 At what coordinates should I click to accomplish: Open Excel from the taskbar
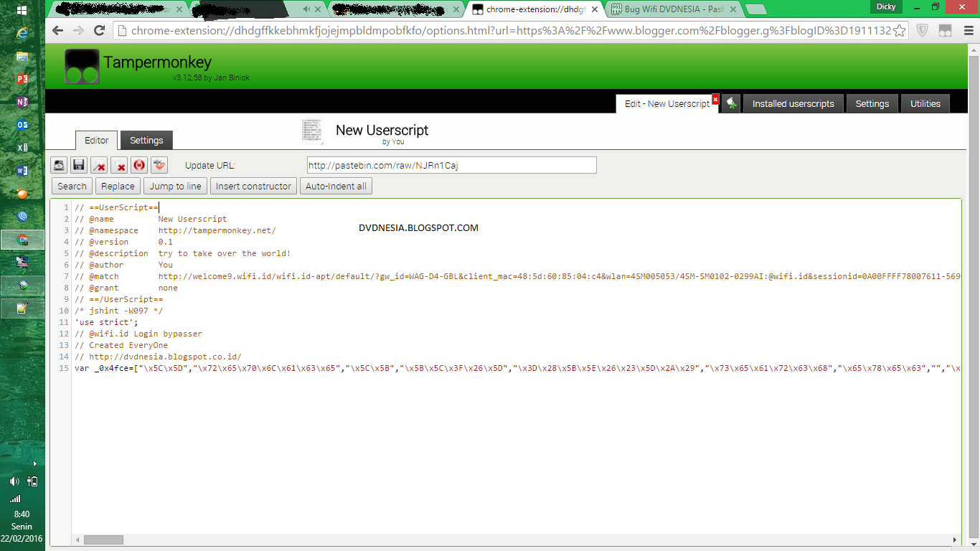(22, 148)
